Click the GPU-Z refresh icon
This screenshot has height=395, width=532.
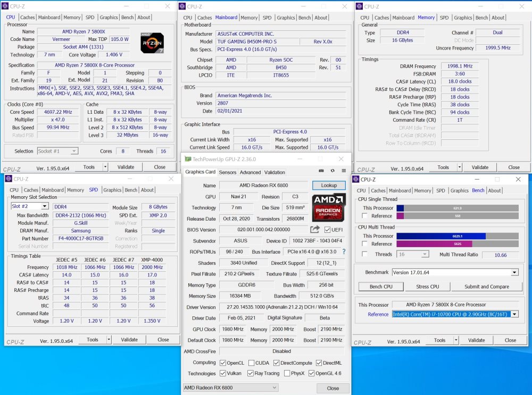pos(332,171)
